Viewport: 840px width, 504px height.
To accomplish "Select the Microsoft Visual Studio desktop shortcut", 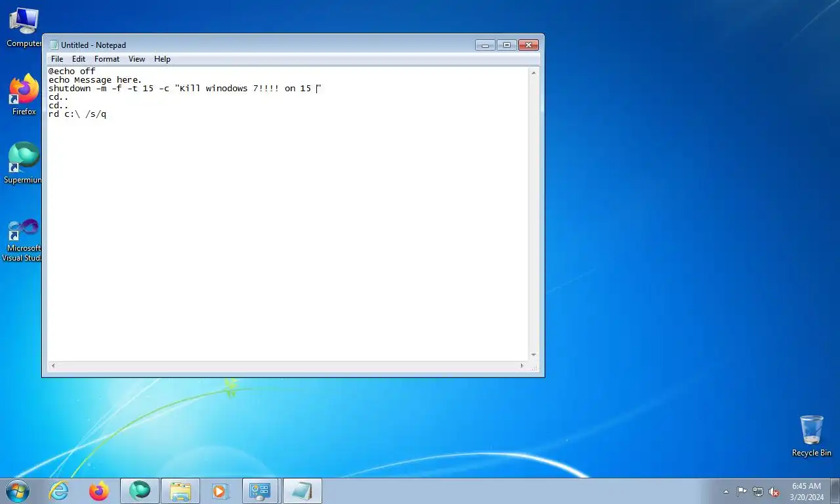I will click(x=23, y=240).
